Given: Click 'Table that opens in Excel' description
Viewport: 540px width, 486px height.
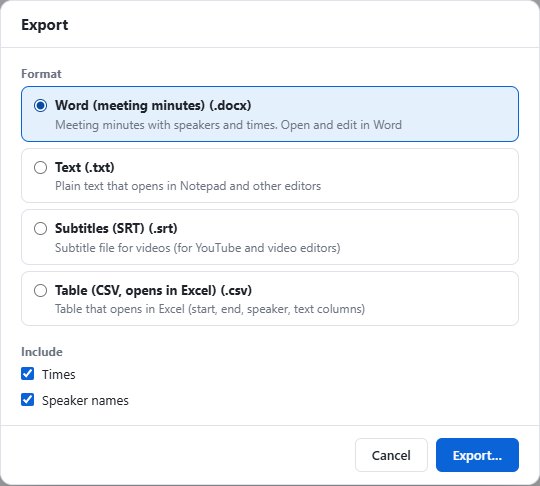Looking at the screenshot, I should coord(210,309).
